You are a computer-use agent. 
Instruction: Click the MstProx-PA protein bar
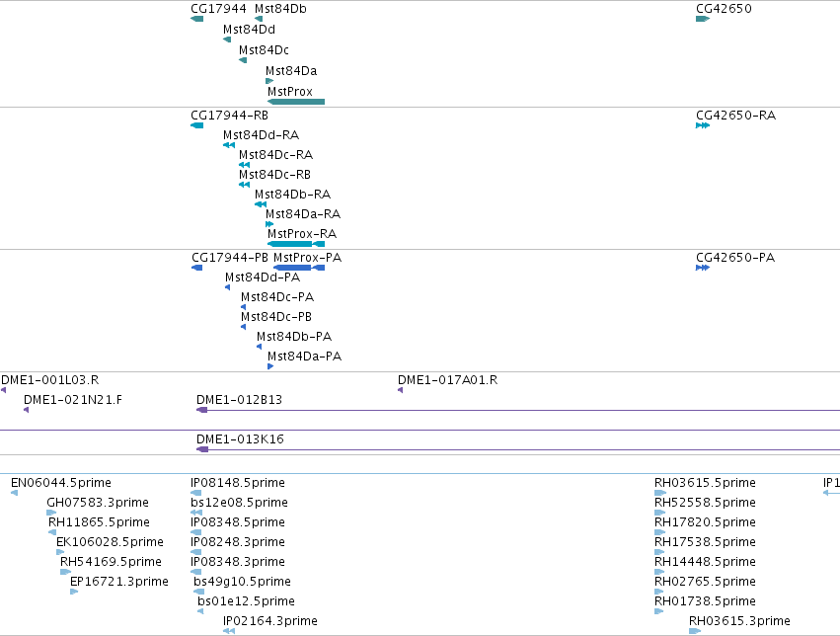299,268
